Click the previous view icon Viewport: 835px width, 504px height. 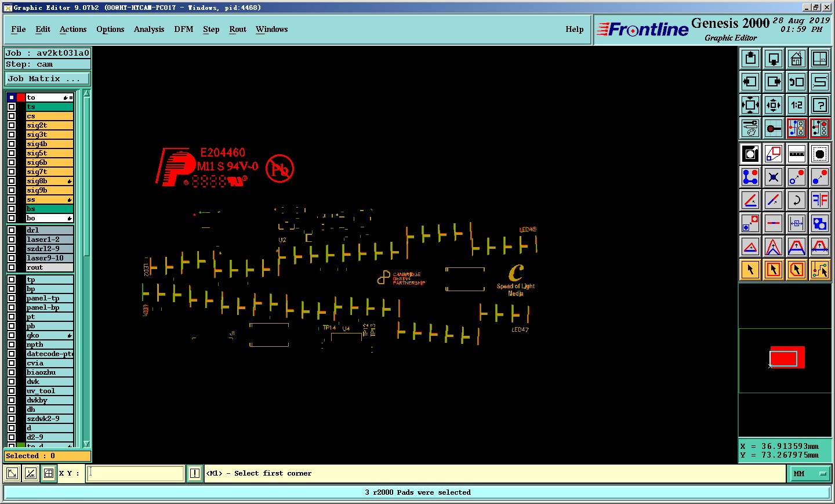797,82
